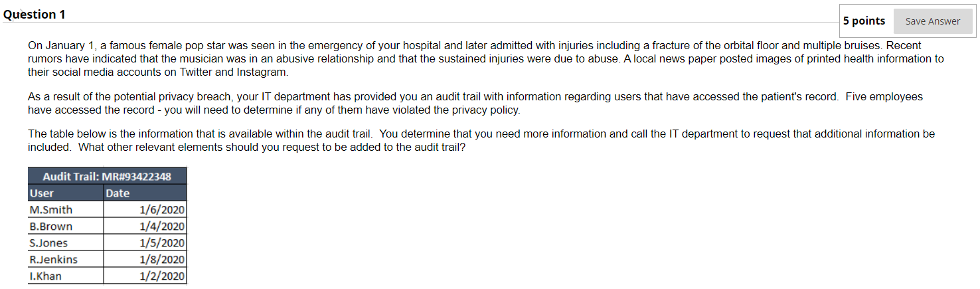Select the B.Brown user cell

pyautogui.click(x=66, y=226)
